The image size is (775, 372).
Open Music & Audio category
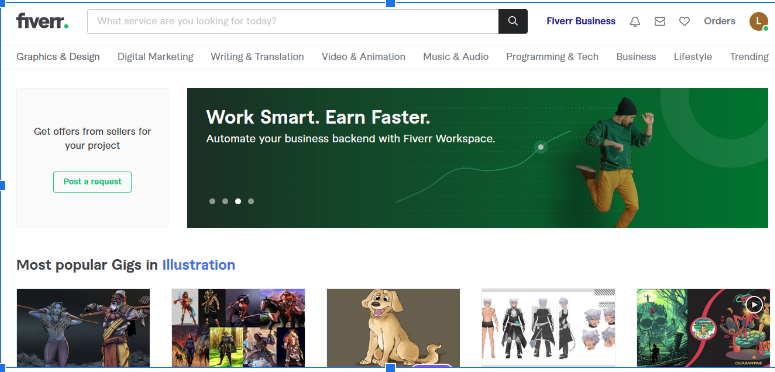pyautogui.click(x=456, y=57)
